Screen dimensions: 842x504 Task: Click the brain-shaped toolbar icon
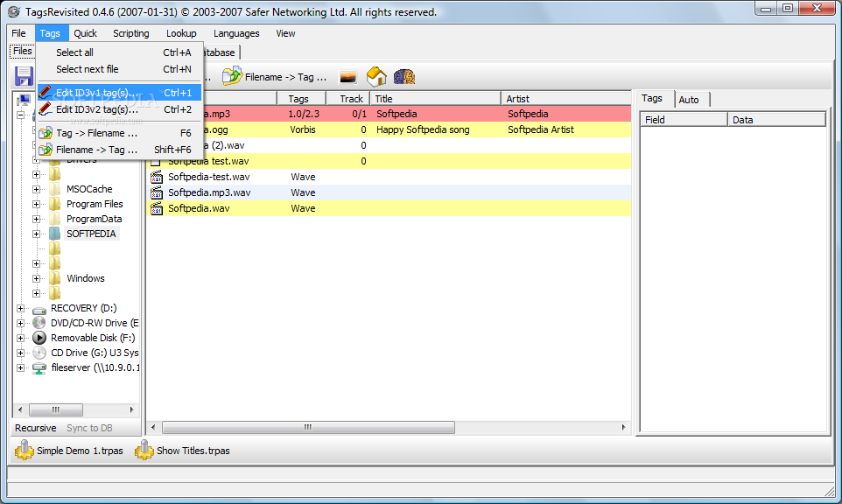click(x=404, y=77)
